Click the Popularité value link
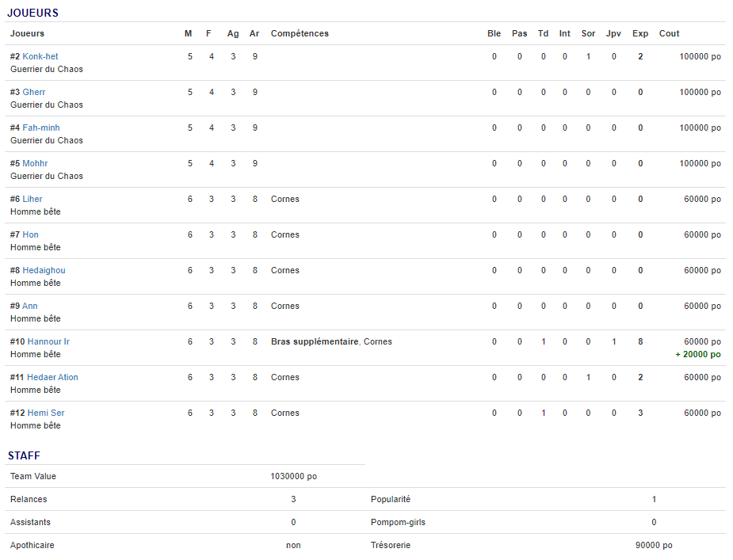The image size is (733, 560). click(654, 499)
